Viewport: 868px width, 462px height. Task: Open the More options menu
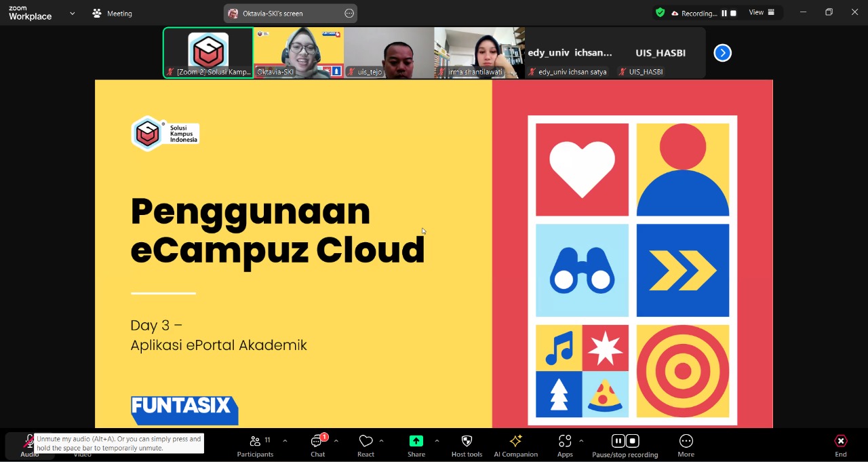point(686,446)
